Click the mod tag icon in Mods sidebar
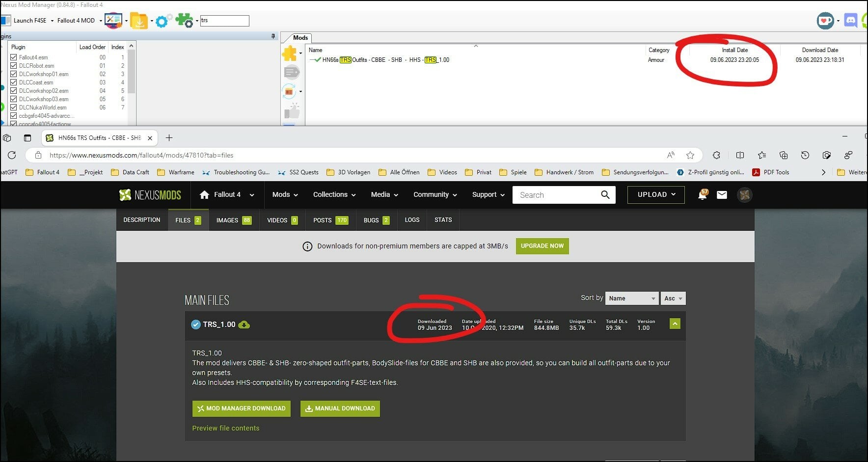 (x=292, y=73)
